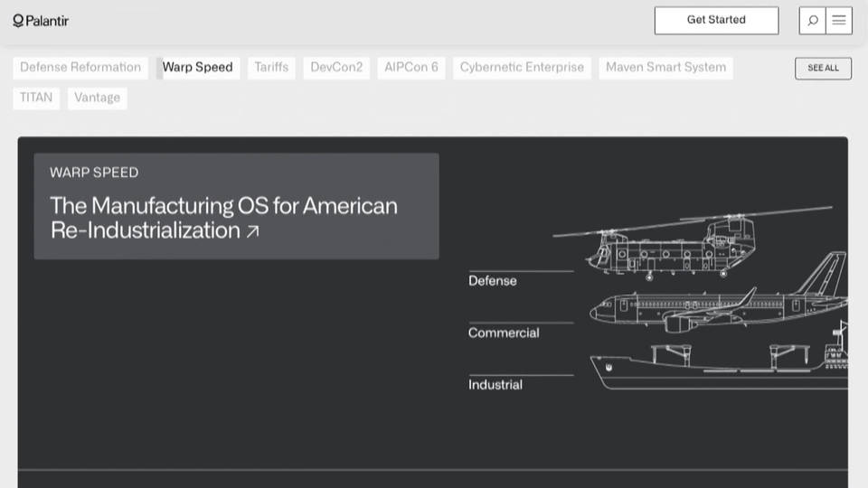Select the Cybernetic Enterprise tab
Screen dimensions: 868x488
[x=522, y=68]
